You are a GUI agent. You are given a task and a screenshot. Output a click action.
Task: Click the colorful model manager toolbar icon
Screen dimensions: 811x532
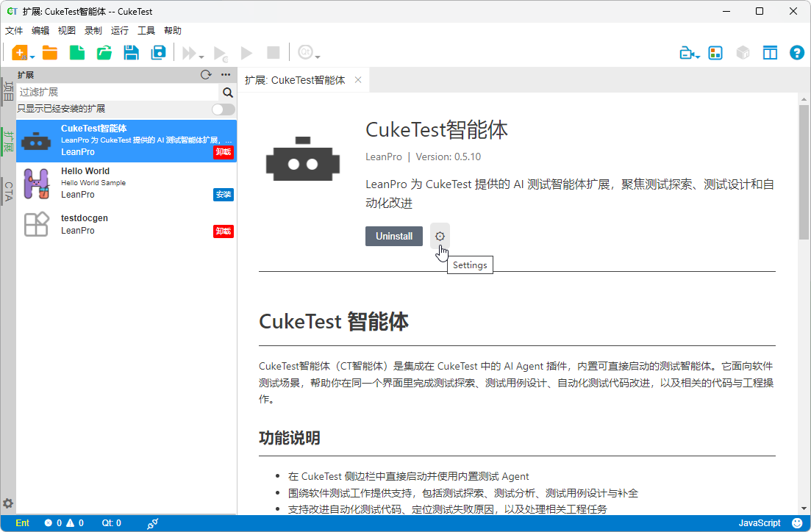click(715, 53)
